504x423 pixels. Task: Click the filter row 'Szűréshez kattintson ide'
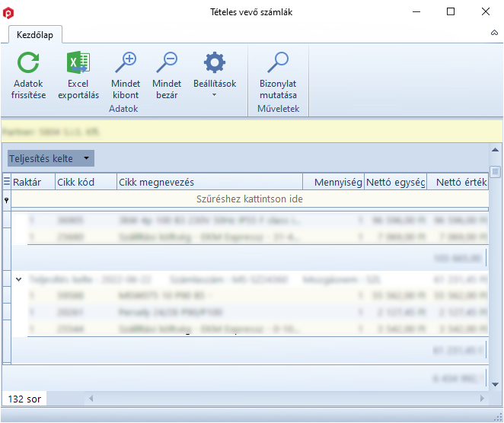tap(250, 199)
